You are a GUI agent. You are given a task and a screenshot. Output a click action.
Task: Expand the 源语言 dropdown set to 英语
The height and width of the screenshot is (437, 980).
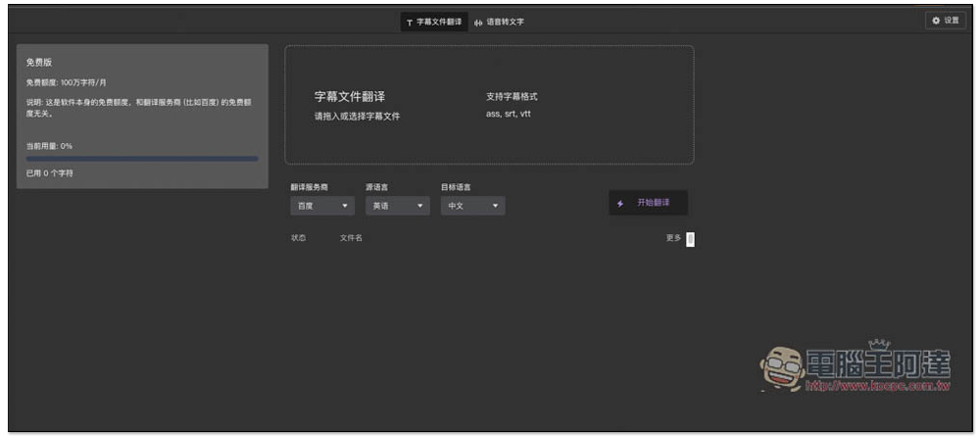(397, 207)
